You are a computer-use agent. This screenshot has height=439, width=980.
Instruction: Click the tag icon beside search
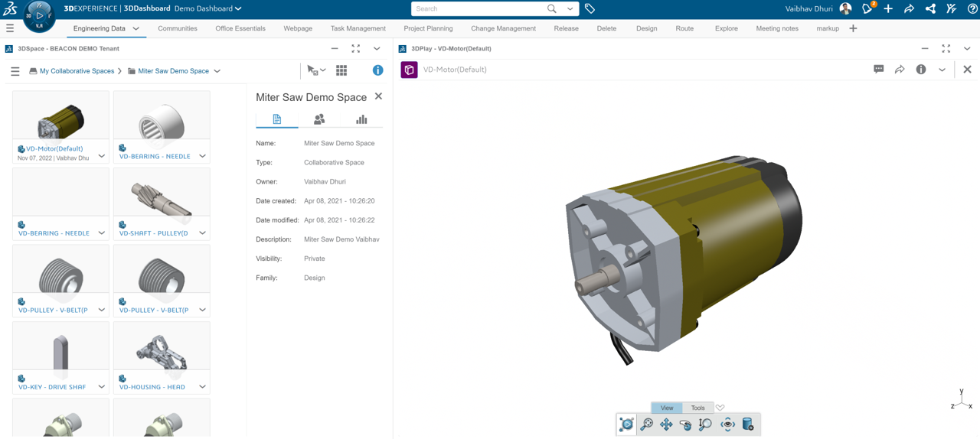coord(590,9)
